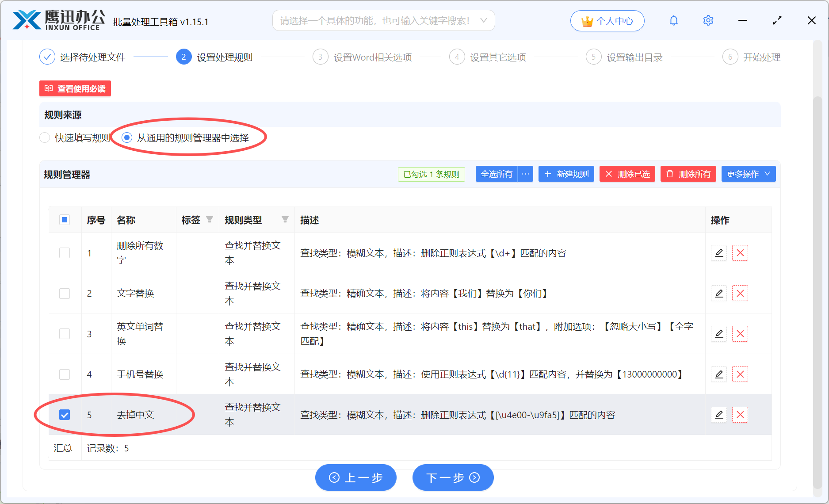Delete rule 4 手机号替换 with the red X icon

(740, 374)
